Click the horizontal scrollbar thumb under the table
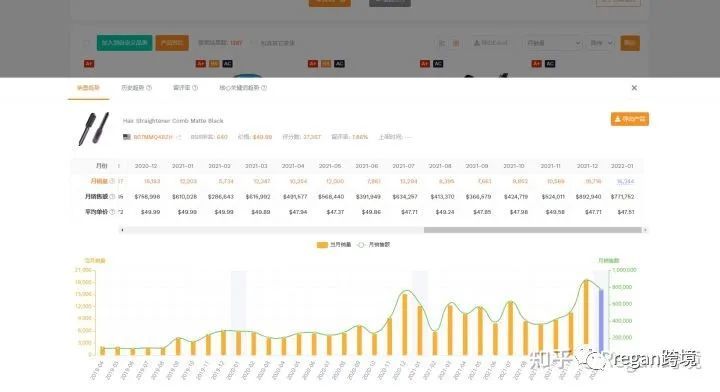 [x=533, y=230]
